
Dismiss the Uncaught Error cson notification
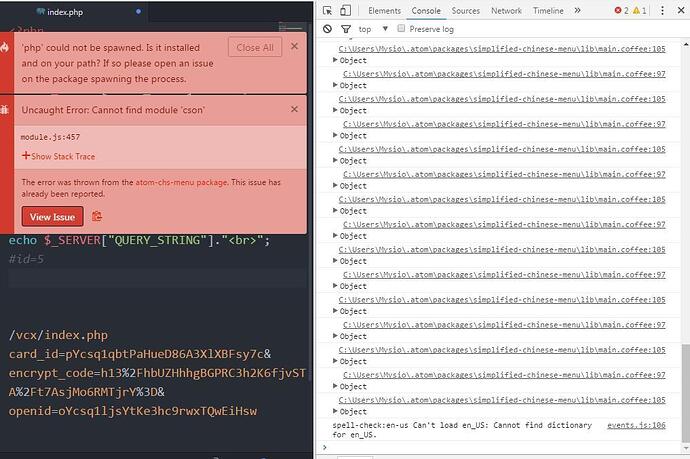coord(294,108)
